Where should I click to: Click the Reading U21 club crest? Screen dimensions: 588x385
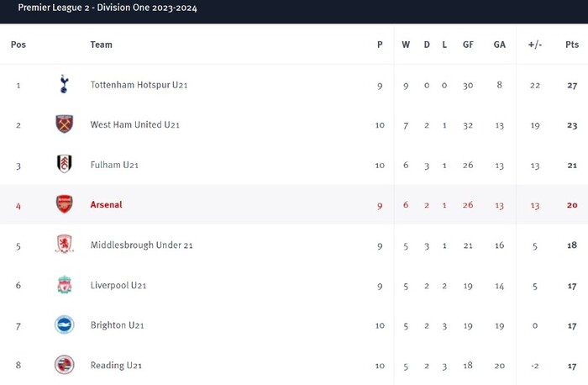pos(64,365)
